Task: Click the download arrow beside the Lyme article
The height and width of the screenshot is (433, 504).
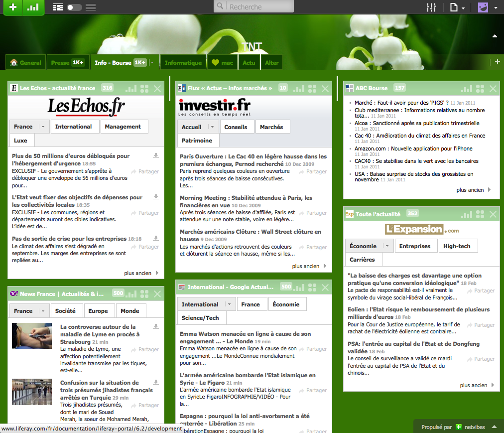Action: point(156,327)
